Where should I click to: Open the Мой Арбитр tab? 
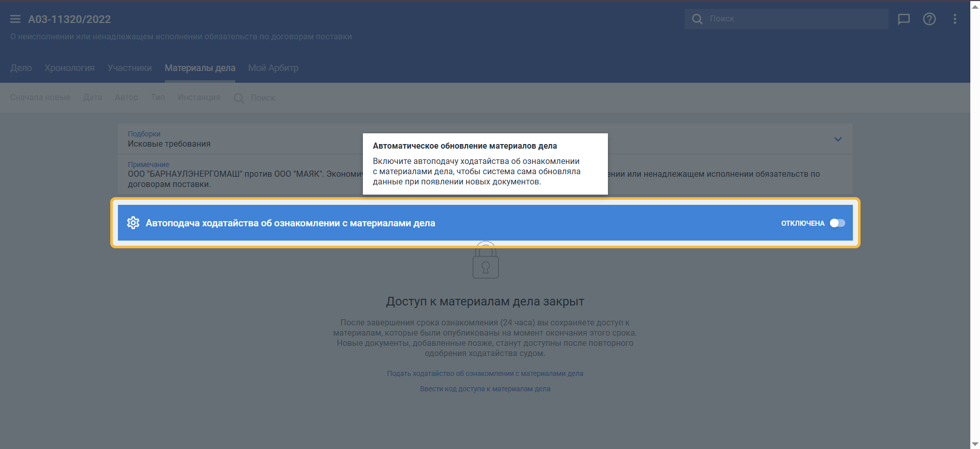click(x=273, y=68)
